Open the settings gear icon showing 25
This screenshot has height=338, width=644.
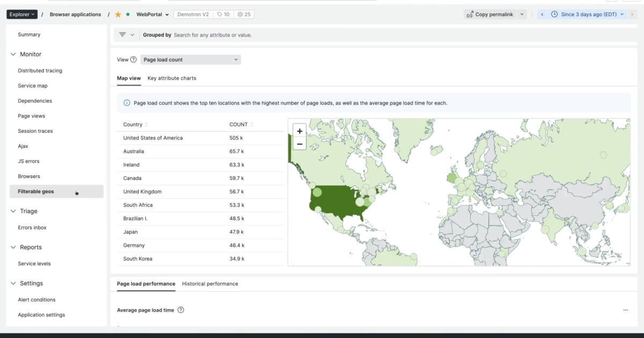tap(243, 14)
